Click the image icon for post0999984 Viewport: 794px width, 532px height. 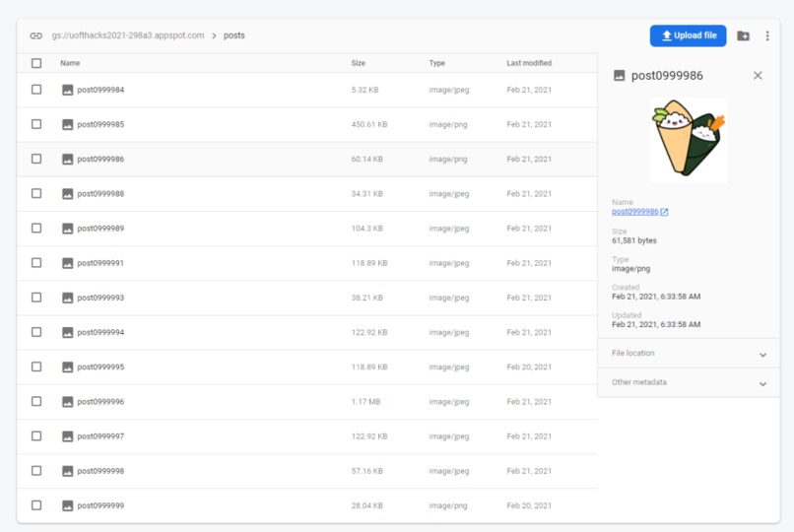tap(67, 90)
